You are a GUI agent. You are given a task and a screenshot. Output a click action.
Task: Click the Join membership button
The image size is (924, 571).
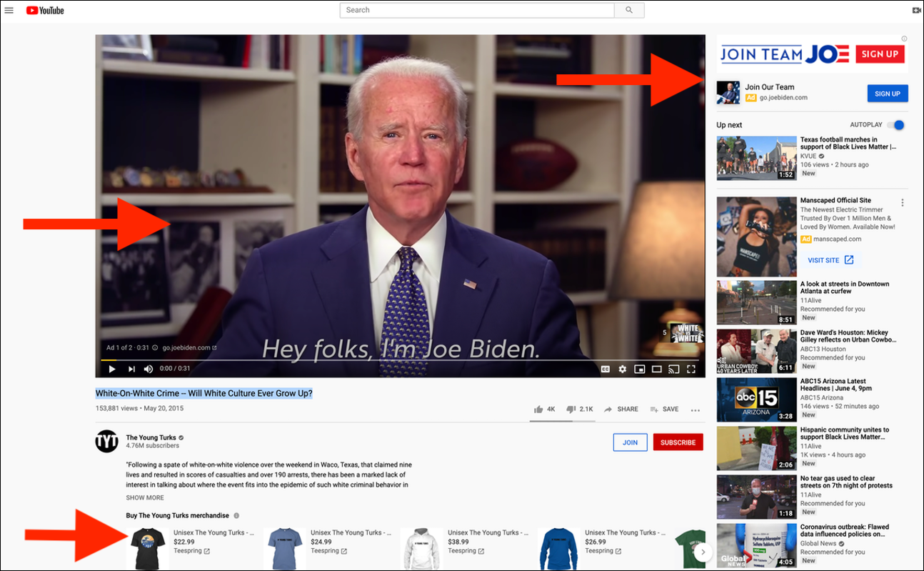tap(630, 442)
